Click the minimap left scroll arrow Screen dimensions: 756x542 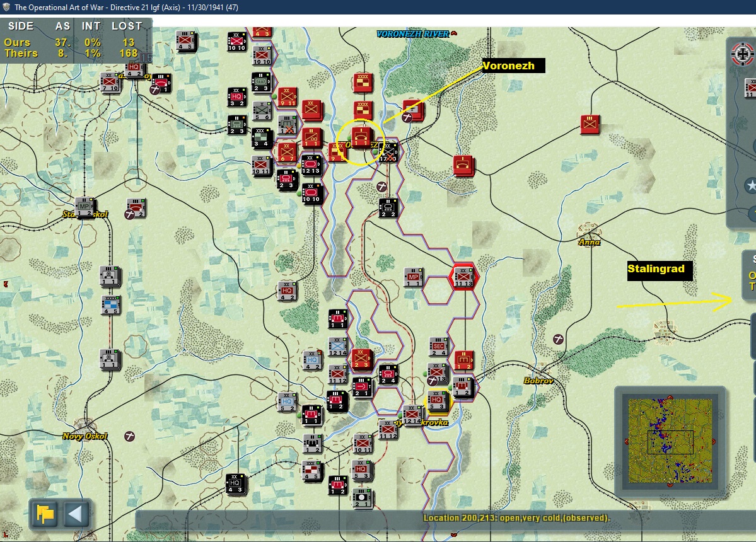click(x=626, y=441)
